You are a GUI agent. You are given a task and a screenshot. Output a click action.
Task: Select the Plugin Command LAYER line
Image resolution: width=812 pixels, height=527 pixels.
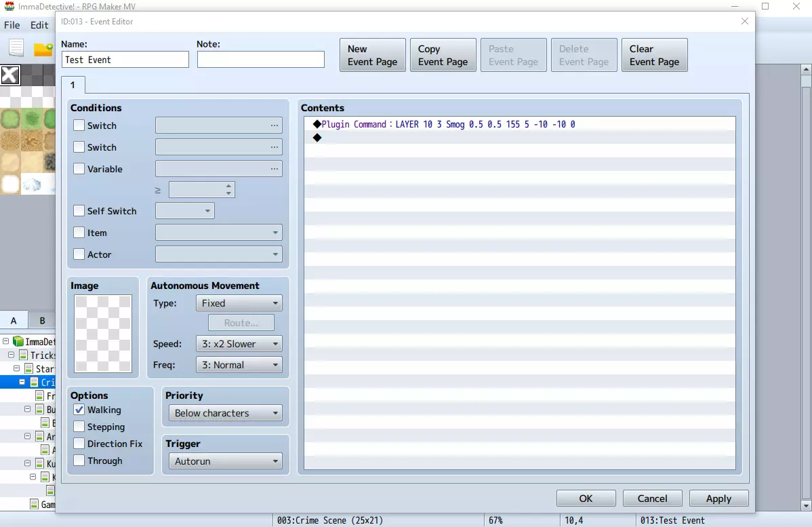(x=519, y=124)
